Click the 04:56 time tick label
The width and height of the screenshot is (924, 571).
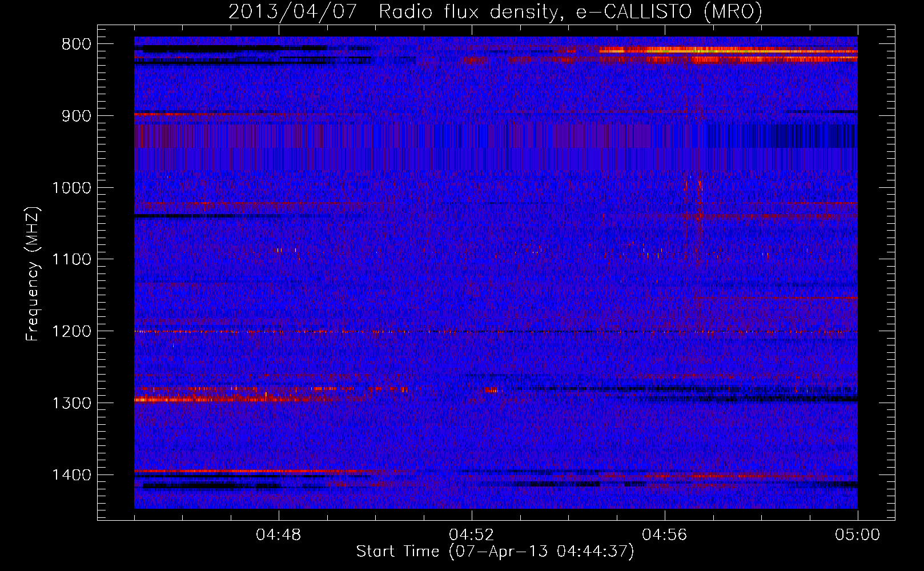pos(665,535)
